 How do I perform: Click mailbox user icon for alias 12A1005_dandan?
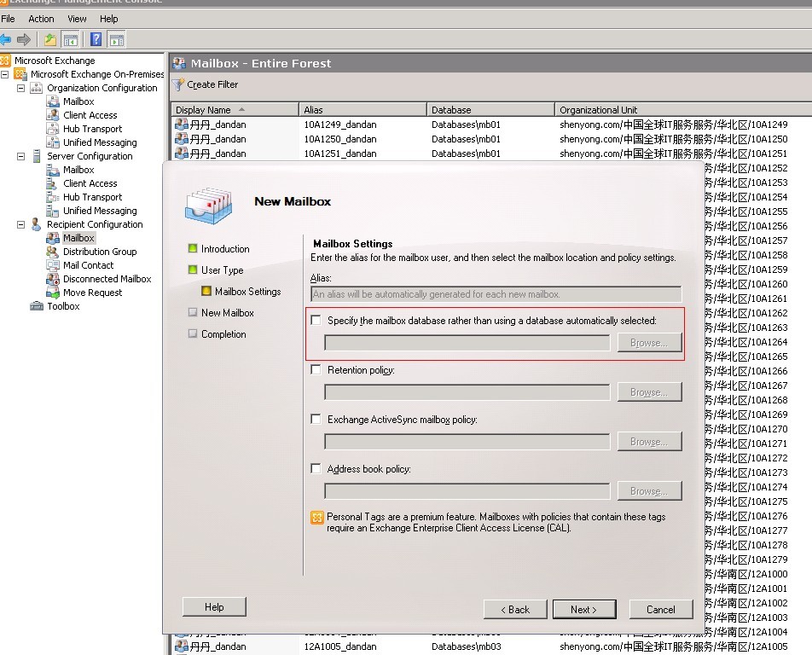[181, 646]
